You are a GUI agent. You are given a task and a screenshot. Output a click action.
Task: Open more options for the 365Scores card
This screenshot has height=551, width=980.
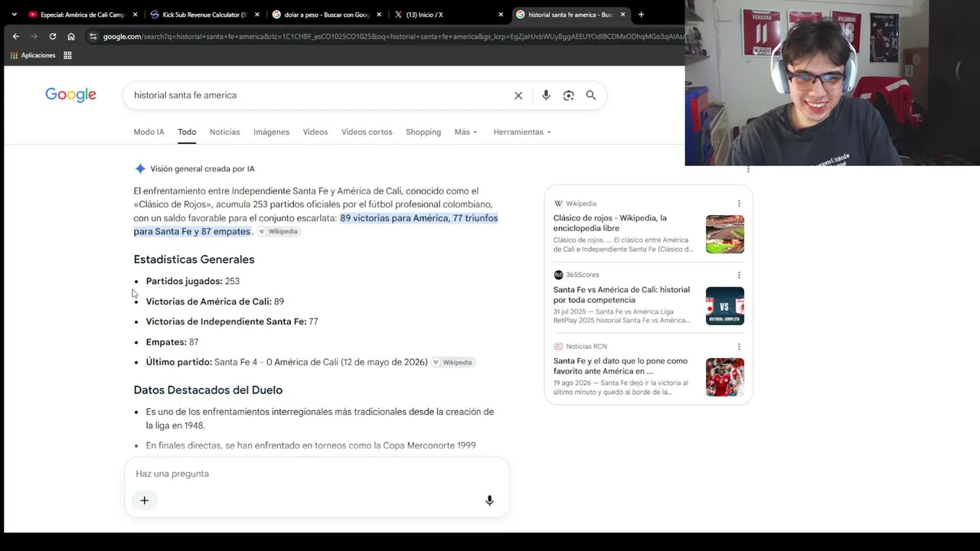[x=739, y=275]
